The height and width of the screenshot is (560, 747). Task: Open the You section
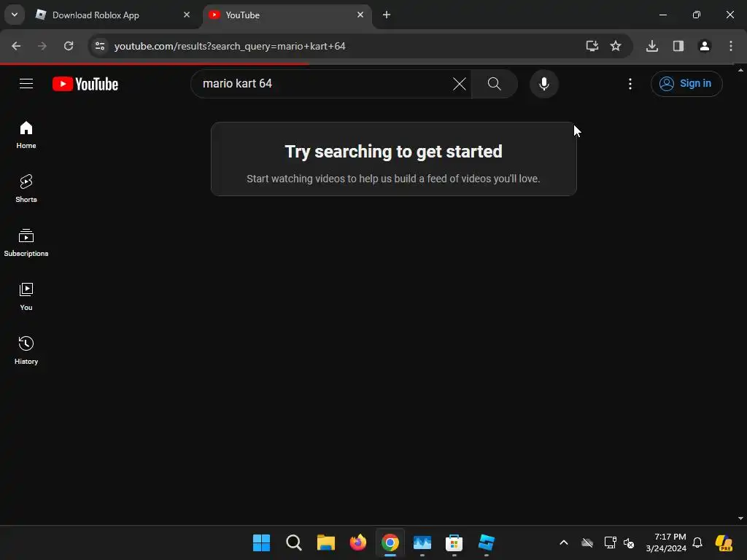coord(26,297)
